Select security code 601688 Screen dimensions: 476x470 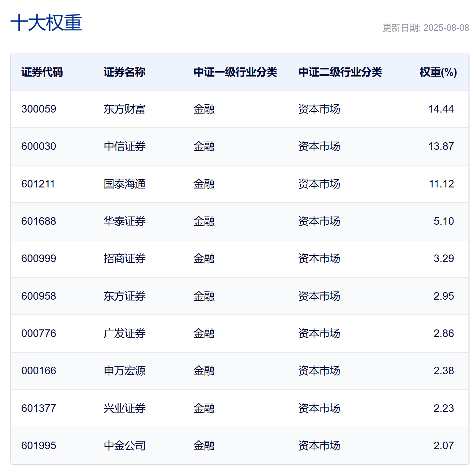39,221
